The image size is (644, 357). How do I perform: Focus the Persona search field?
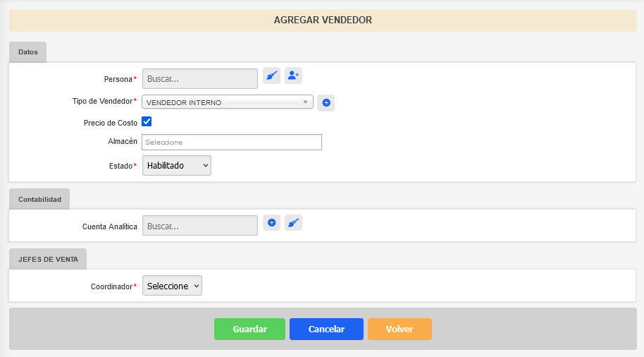coord(200,78)
